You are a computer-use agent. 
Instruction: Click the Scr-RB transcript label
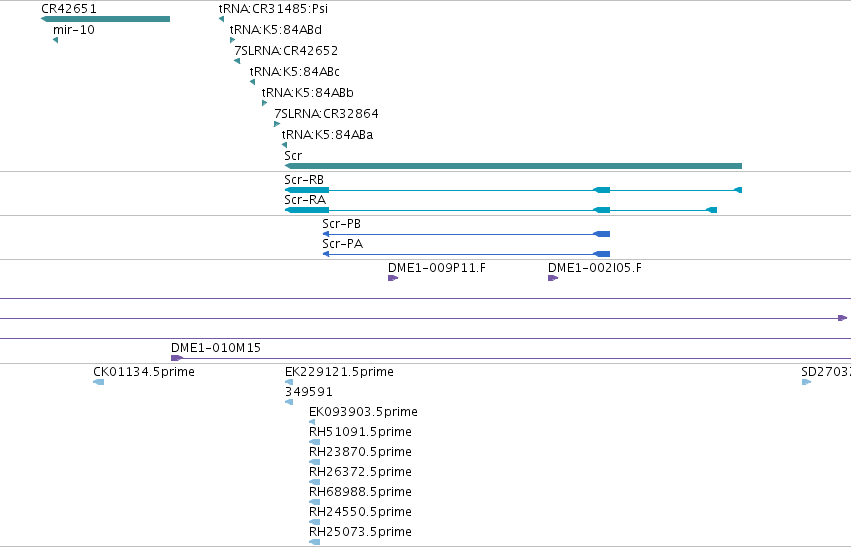(304, 180)
